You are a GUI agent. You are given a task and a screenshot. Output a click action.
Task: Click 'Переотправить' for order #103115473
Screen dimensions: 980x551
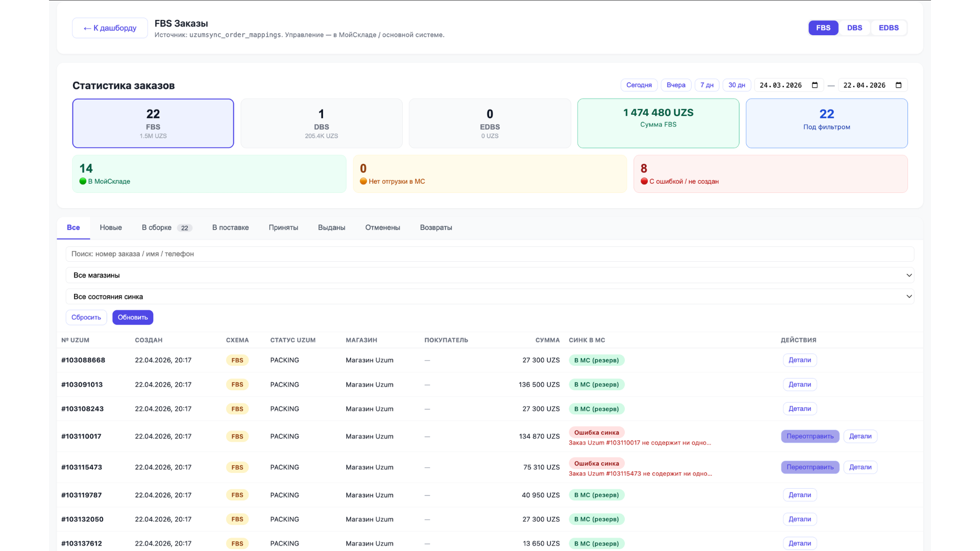810,467
